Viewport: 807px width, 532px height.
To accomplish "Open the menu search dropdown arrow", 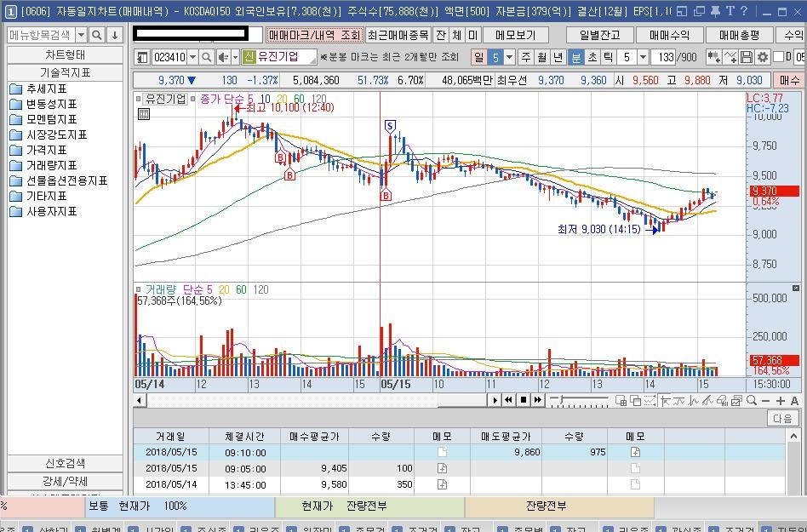I will [82, 35].
